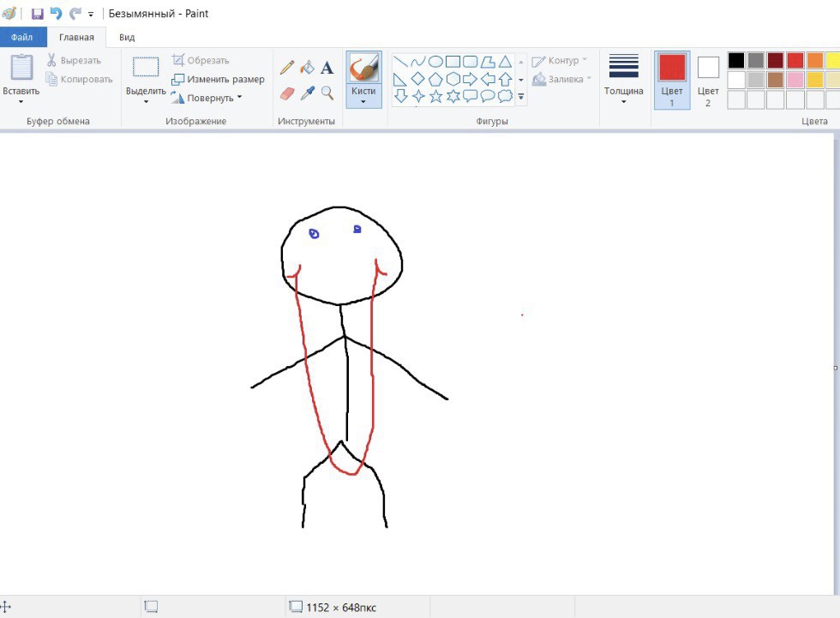Pick the black color swatch

click(x=735, y=60)
